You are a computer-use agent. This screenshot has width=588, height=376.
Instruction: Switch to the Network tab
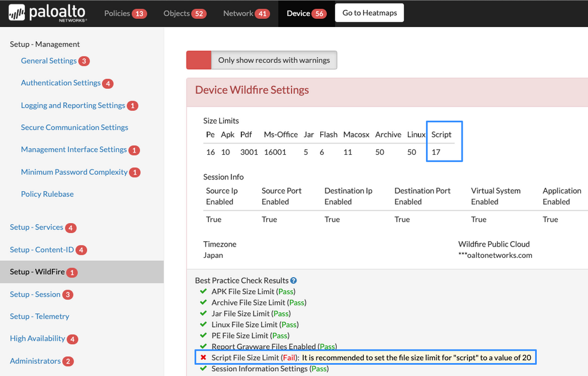(238, 14)
